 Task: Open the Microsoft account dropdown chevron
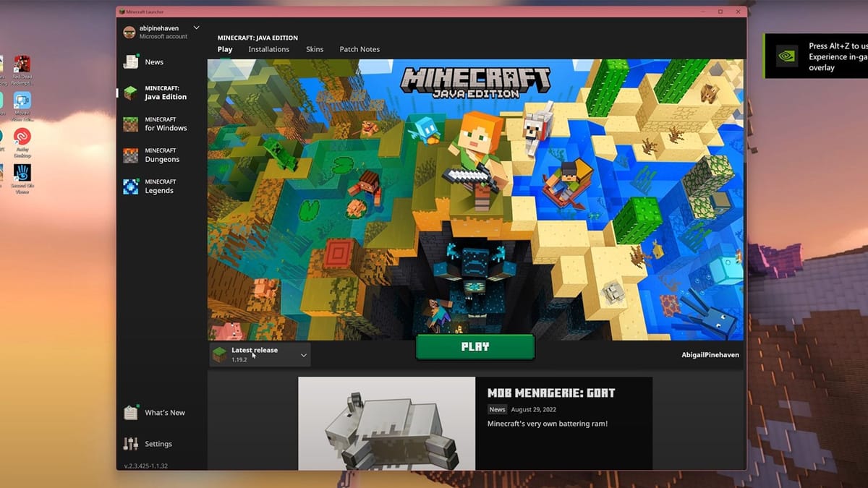point(195,27)
